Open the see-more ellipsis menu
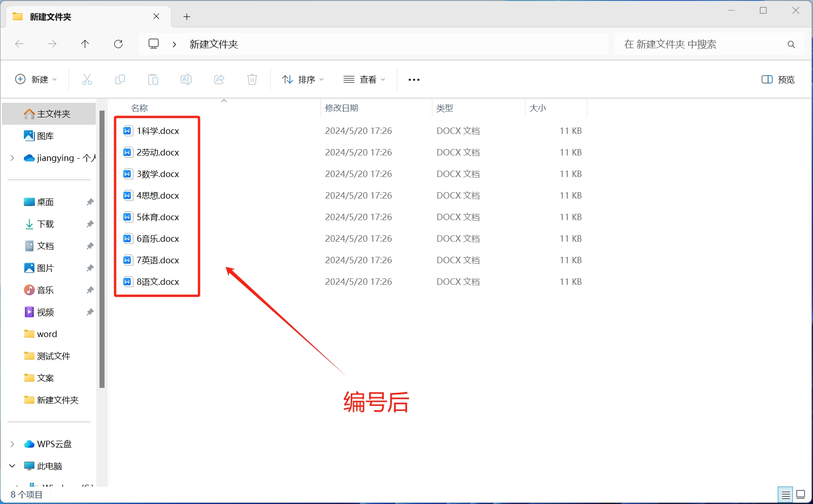 tap(413, 79)
